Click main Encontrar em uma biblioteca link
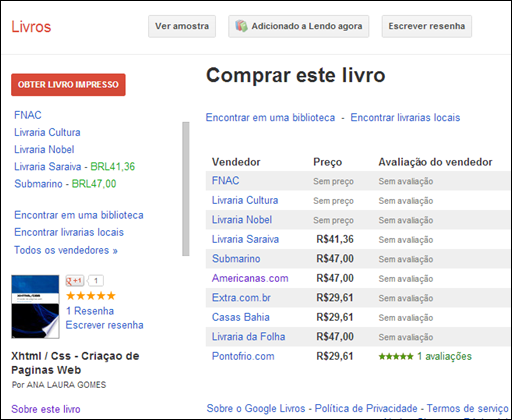 click(x=270, y=118)
